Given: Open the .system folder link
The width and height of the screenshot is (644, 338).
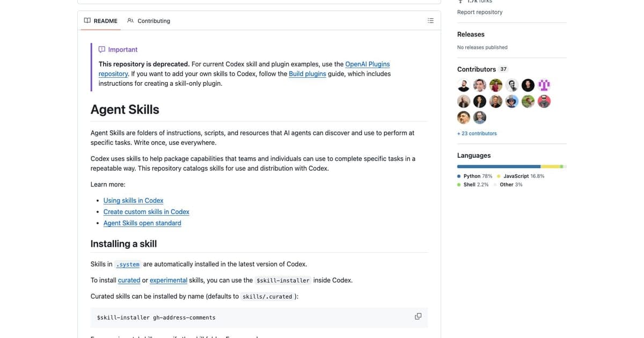Looking at the screenshot, I should coord(128,264).
